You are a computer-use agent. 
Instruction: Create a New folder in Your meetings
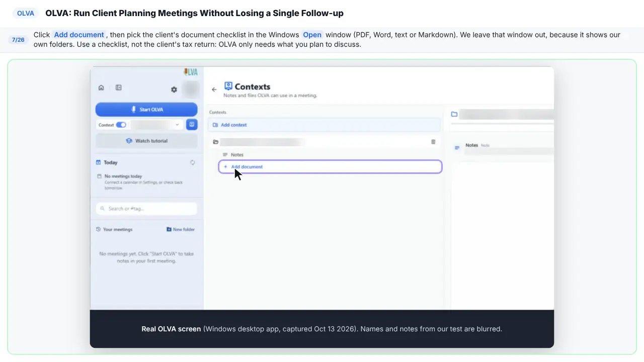click(x=181, y=229)
